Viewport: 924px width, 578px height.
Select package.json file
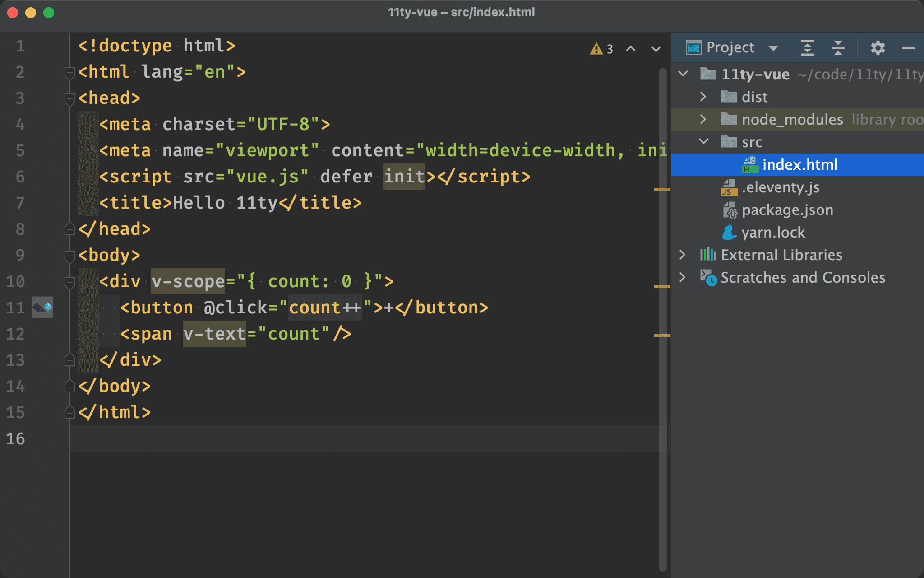tap(787, 210)
